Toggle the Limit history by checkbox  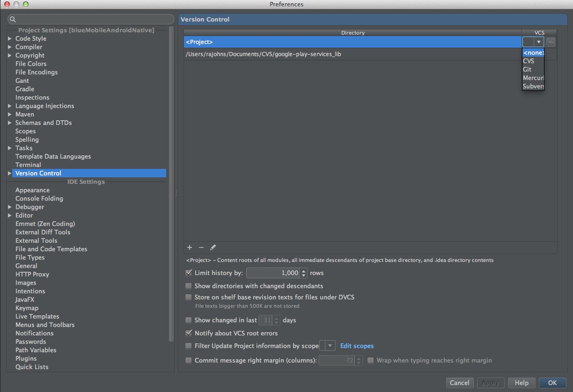coord(189,273)
